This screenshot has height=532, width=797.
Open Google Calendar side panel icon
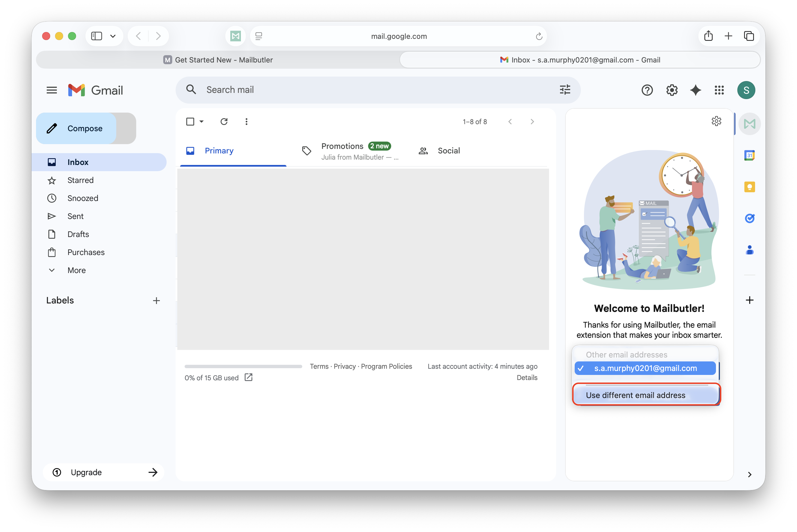749,155
